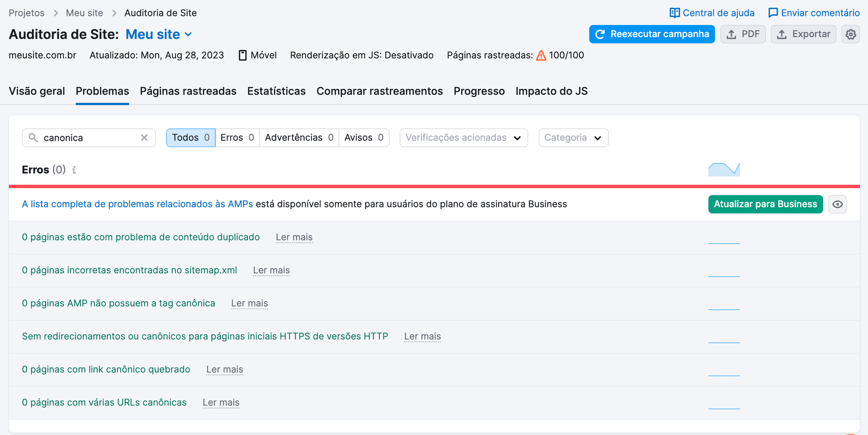The height and width of the screenshot is (435, 868).
Task: Switch to the Estatísticas tab
Action: pyautogui.click(x=276, y=91)
